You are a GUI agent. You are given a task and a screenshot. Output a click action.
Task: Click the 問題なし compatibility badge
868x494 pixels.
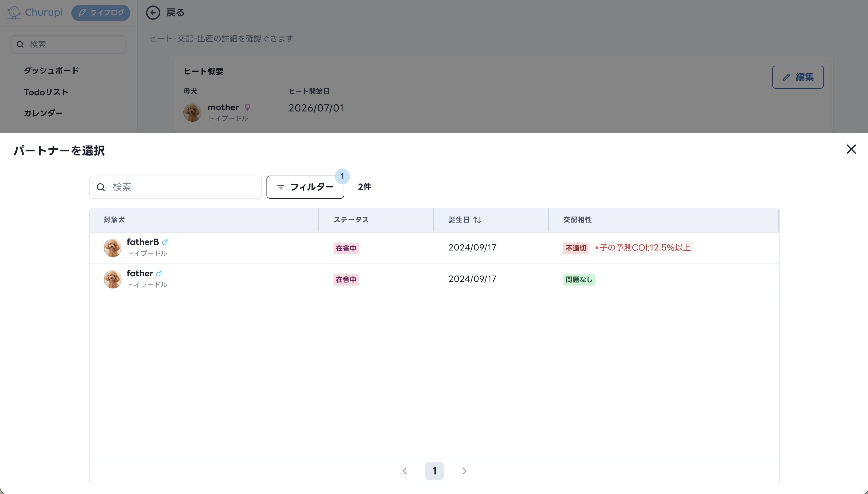(x=579, y=280)
